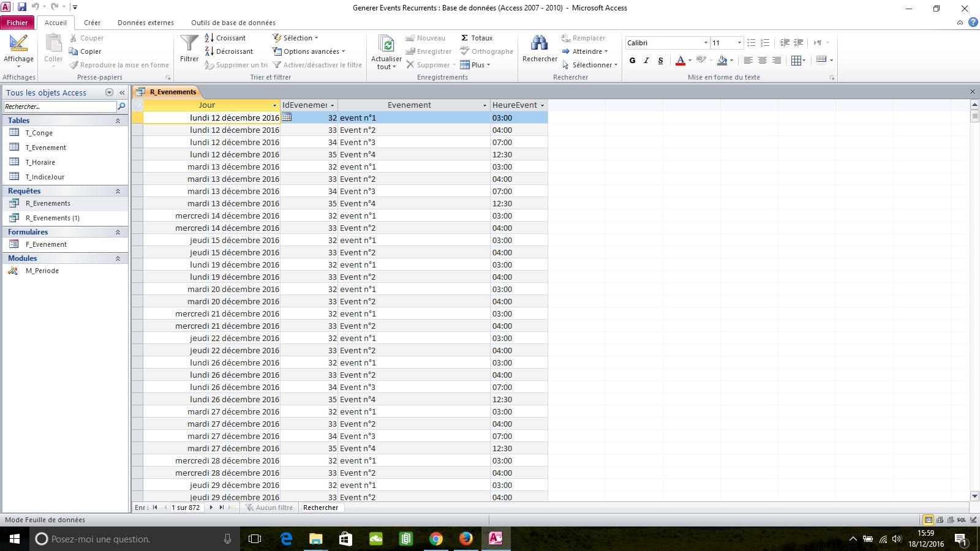Sort ascending with Croissant

(x=225, y=38)
